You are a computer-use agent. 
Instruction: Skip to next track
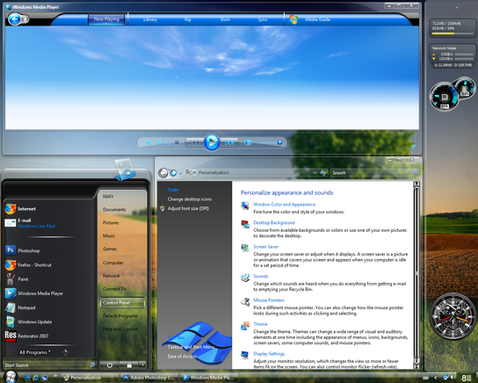pyautogui.click(x=229, y=143)
